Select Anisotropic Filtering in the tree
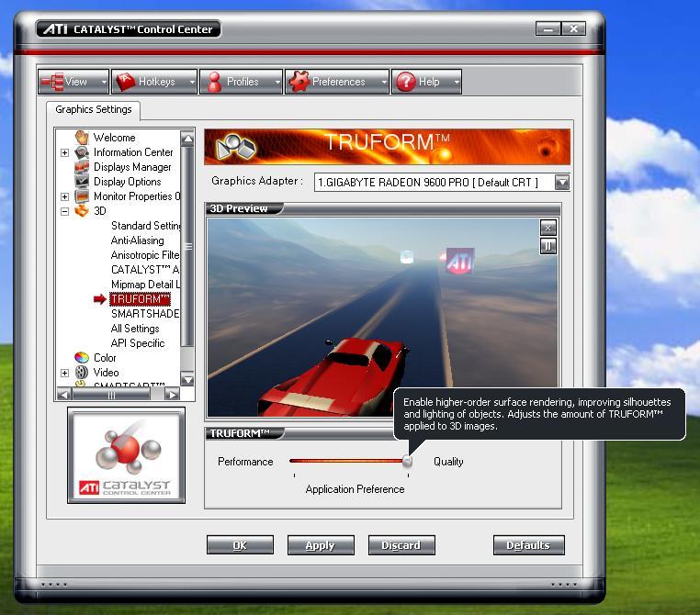This screenshot has height=615, width=700. 145,255
